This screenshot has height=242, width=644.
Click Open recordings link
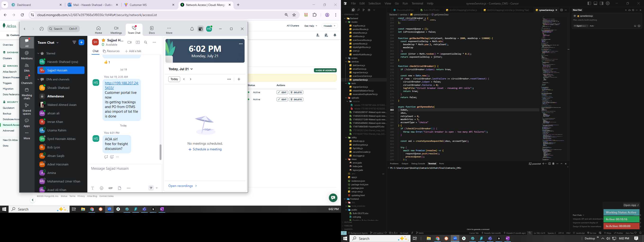(183, 186)
